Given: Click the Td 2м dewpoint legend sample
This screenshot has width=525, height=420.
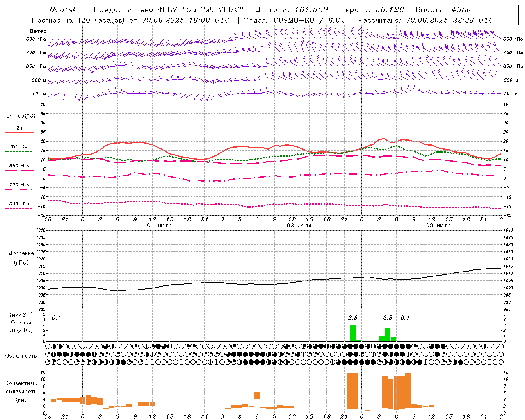Looking at the screenshot, I should (x=18, y=151).
